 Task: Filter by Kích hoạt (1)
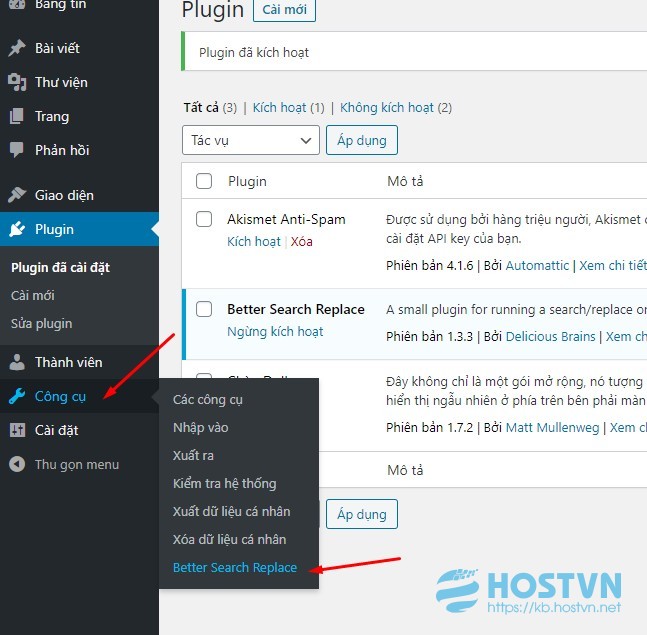pos(288,108)
